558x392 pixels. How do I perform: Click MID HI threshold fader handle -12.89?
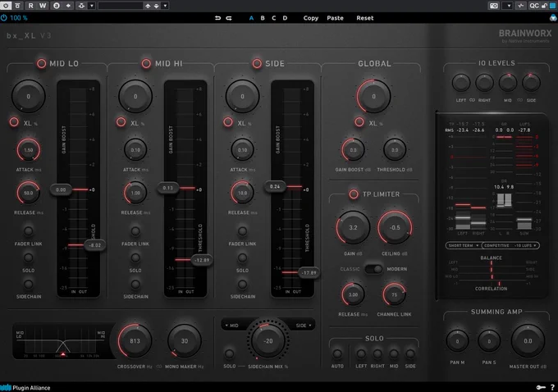(x=202, y=260)
